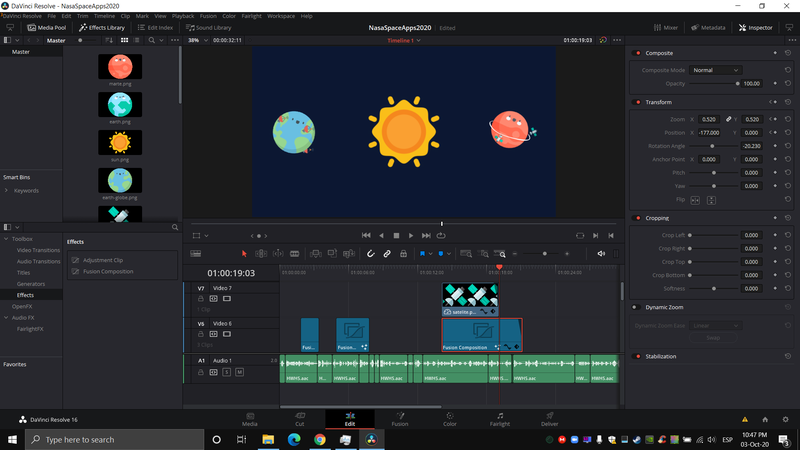Viewport: 800px width, 450px height.
Task: Toggle Solo on Audio 1 track
Action: point(227,372)
